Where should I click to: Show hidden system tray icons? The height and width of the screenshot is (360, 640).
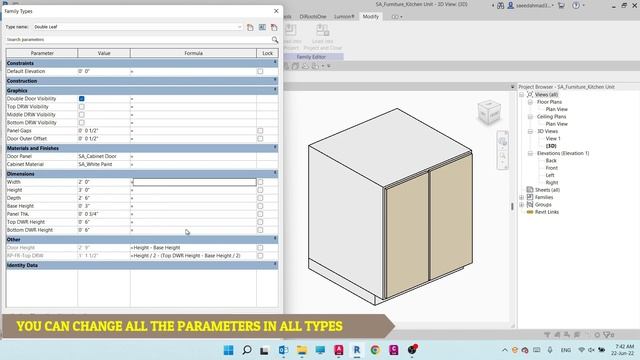tap(505, 350)
